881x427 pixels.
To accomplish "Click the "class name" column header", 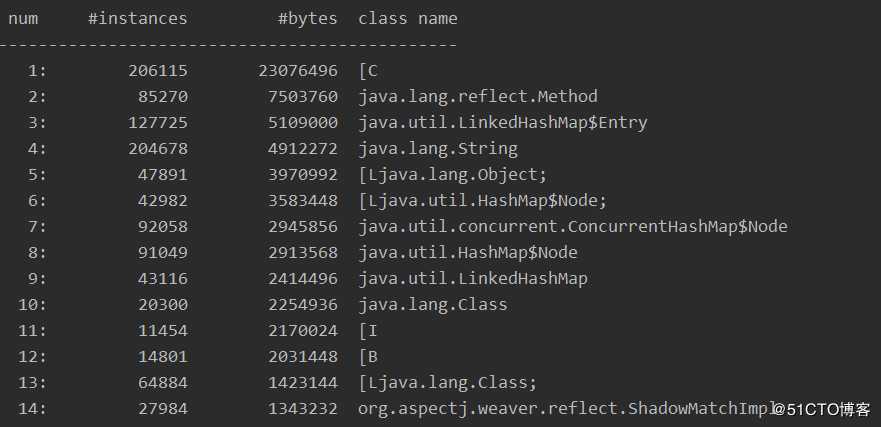I will [407, 18].
